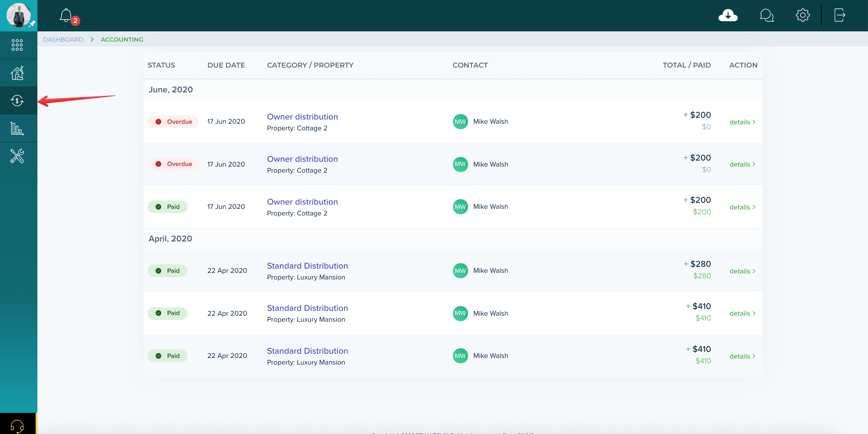Click the ACCOUNTING breadcrumb
The image size is (868, 434).
pyautogui.click(x=122, y=40)
